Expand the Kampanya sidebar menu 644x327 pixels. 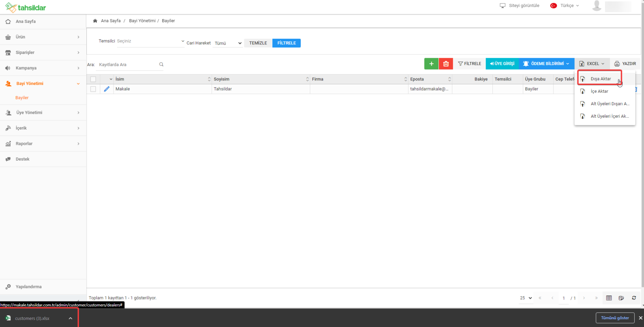tap(78, 68)
